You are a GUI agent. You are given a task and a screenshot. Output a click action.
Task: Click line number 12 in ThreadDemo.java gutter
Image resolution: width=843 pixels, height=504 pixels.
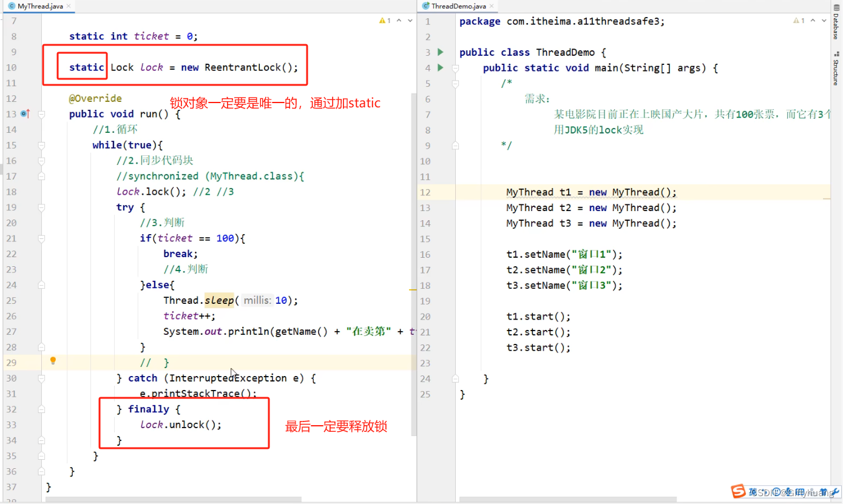click(425, 192)
